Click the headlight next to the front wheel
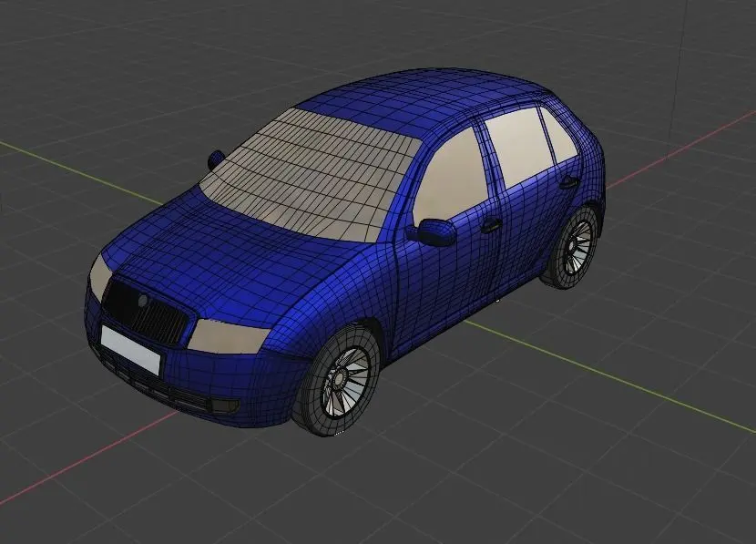Screen dimensions: 756x544 (229, 335)
